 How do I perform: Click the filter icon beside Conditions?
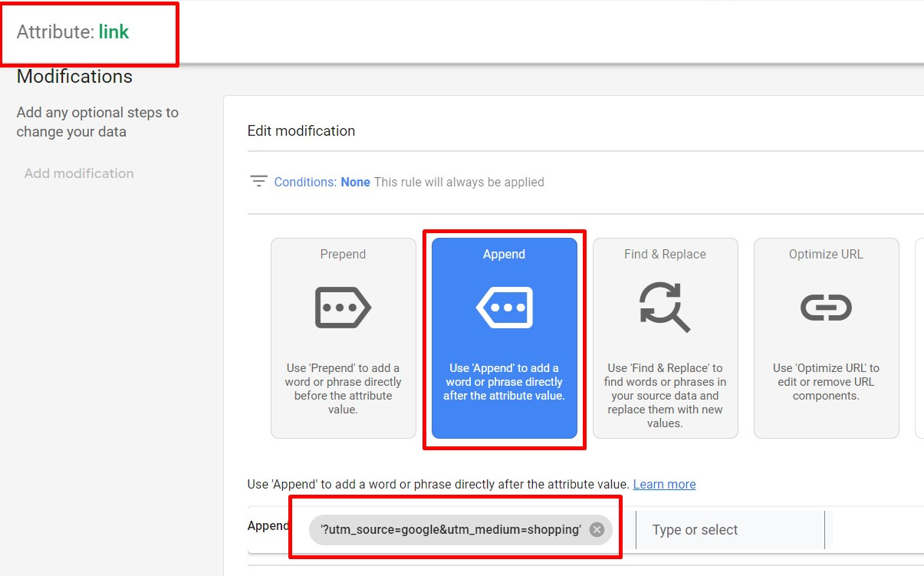coord(258,182)
